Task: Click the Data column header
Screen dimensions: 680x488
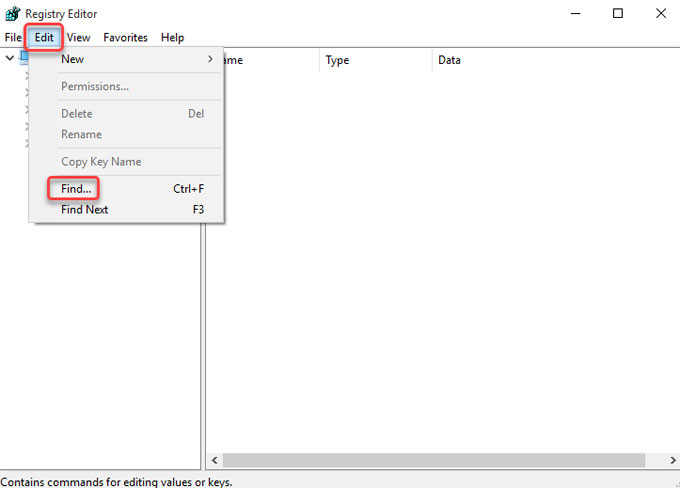Action: click(556, 60)
